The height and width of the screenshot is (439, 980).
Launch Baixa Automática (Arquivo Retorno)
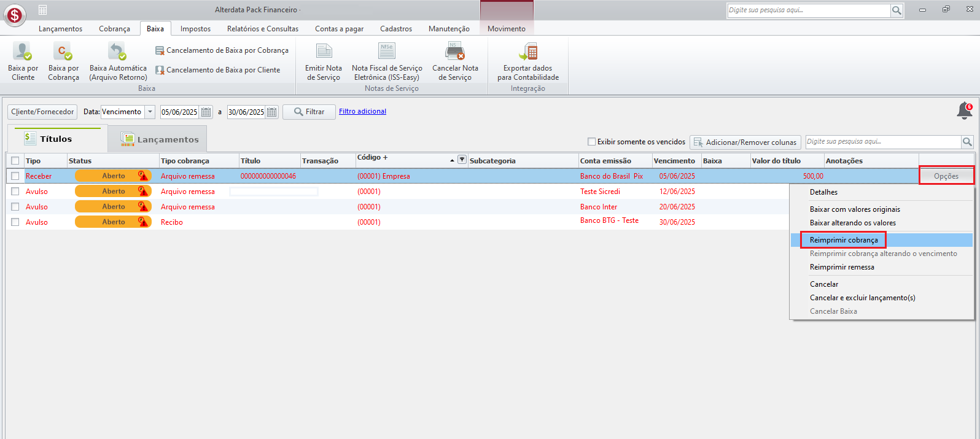click(118, 52)
